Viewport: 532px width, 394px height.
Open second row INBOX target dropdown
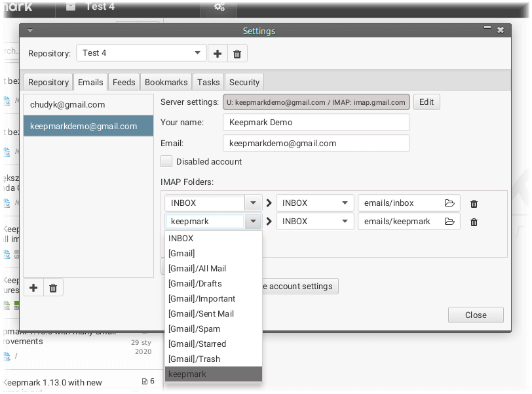(x=345, y=222)
